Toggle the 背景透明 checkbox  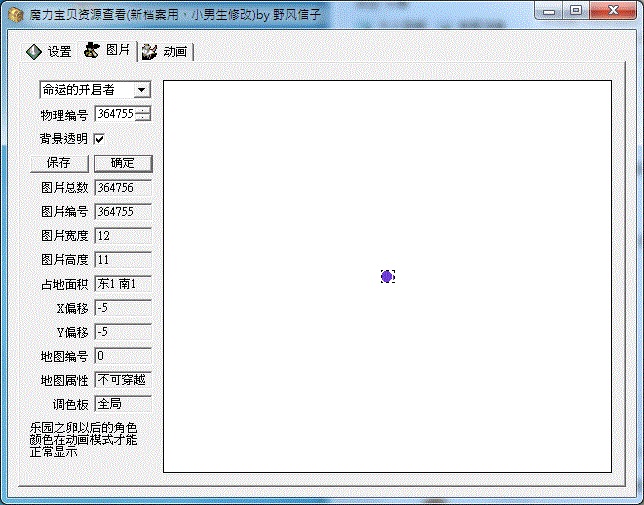[99, 138]
